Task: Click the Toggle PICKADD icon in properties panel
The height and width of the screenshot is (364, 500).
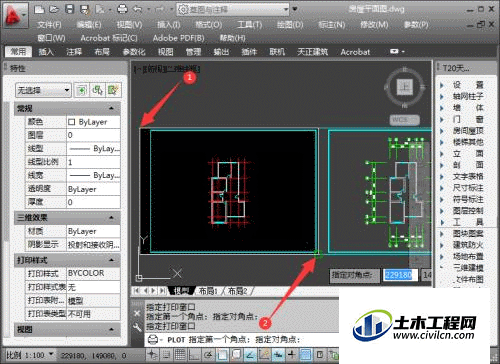Action: click(81, 90)
